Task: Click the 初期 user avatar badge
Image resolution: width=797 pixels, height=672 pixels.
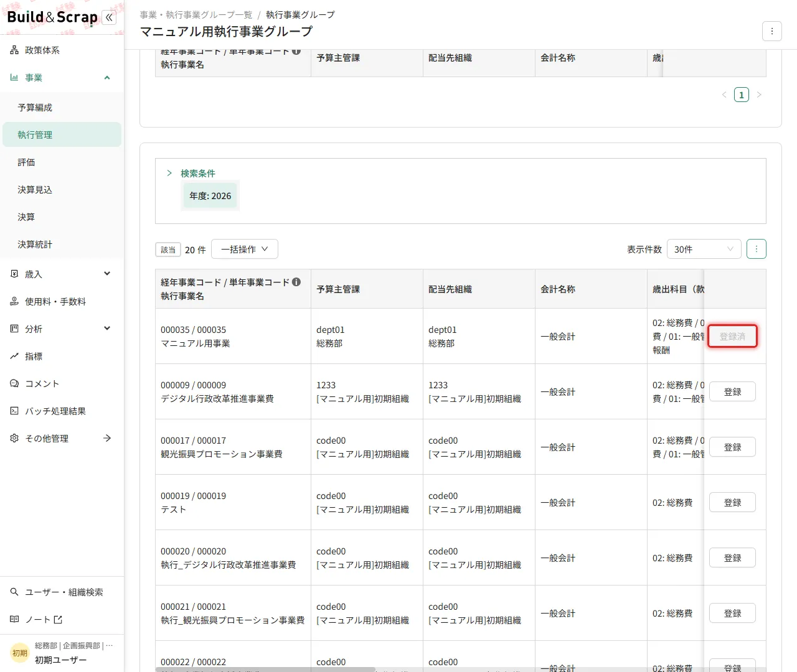Action: tap(20, 653)
